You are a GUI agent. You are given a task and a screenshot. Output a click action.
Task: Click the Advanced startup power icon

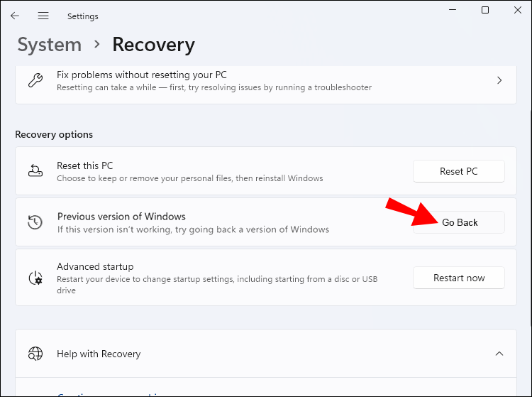35,278
